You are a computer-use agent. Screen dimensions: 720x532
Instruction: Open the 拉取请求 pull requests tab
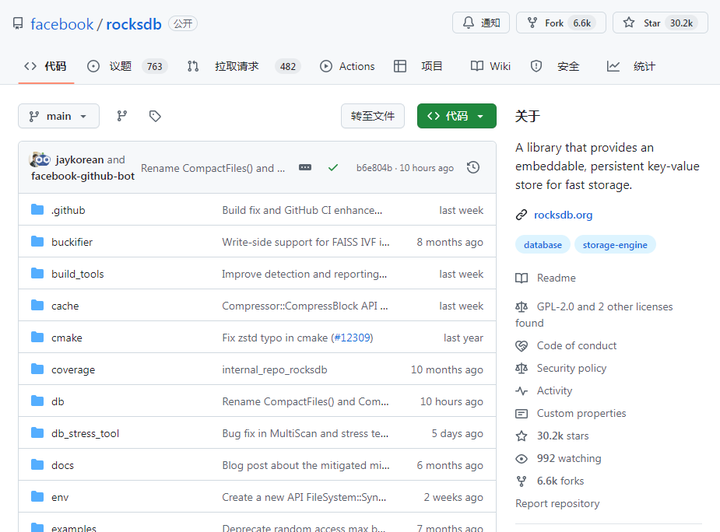point(243,67)
